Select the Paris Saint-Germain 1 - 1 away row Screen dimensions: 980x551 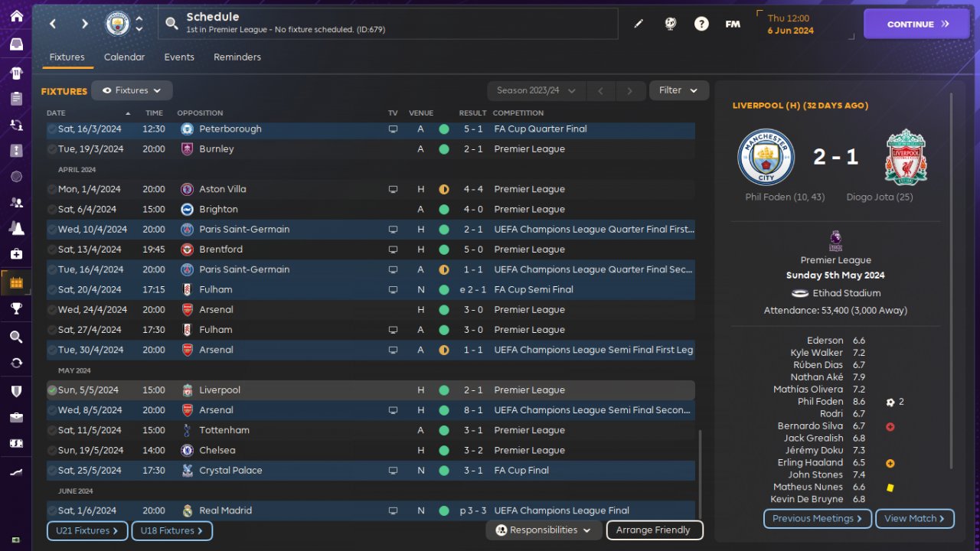tap(371, 269)
